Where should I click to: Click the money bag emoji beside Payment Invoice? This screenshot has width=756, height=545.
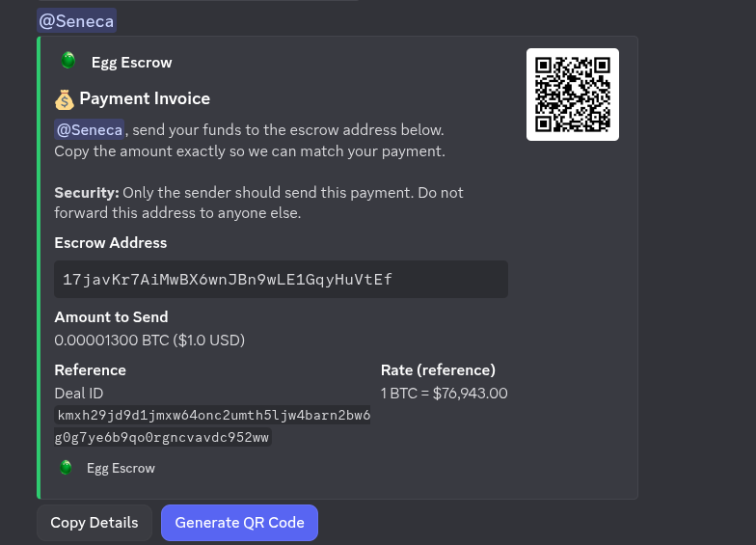pos(64,98)
